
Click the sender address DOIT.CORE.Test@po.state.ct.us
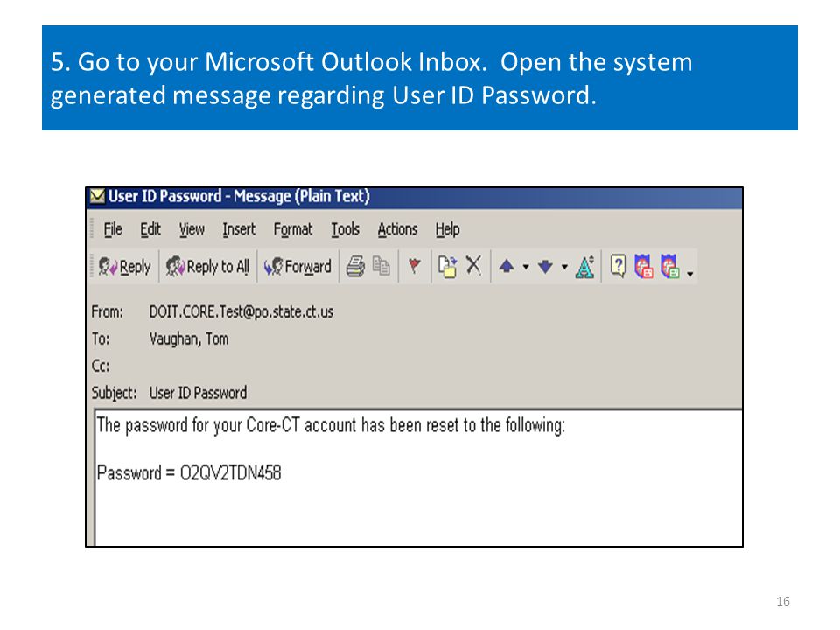tap(241, 311)
